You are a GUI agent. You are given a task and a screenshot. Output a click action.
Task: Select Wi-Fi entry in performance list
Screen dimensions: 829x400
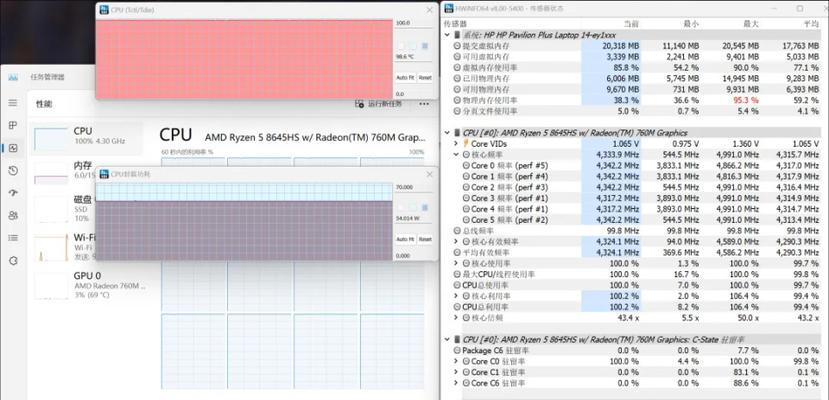point(62,246)
